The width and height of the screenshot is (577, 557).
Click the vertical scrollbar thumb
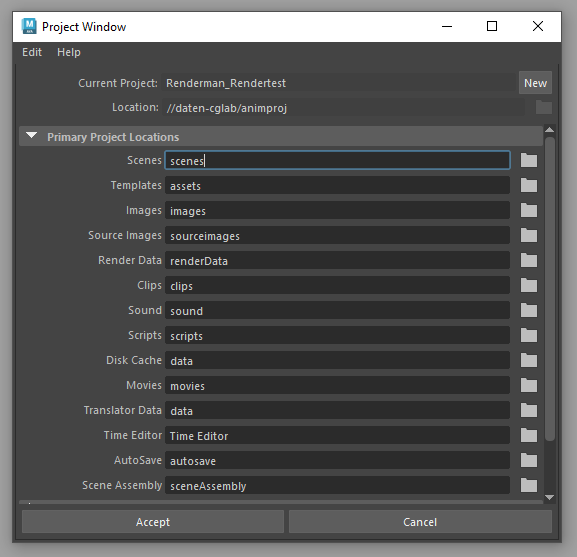(x=549, y=289)
